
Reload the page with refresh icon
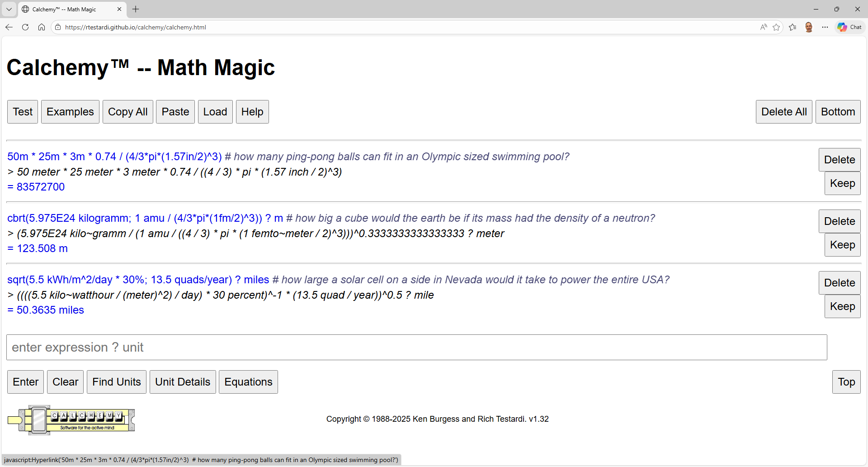(25, 27)
